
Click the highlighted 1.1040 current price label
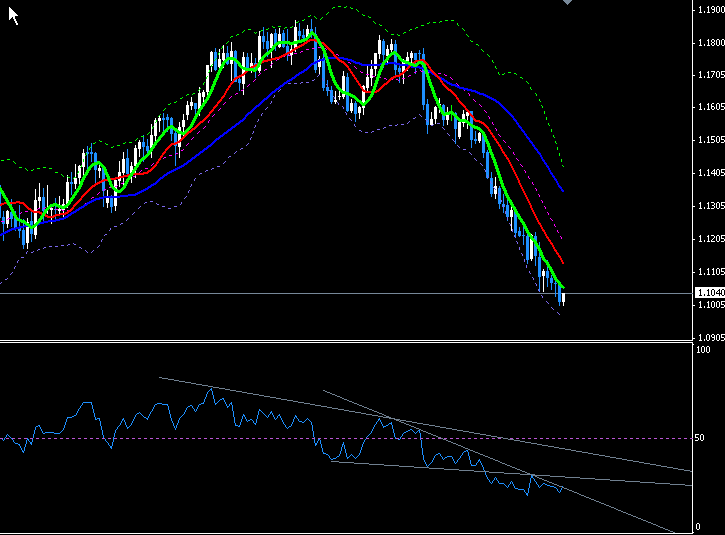[708, 293]
